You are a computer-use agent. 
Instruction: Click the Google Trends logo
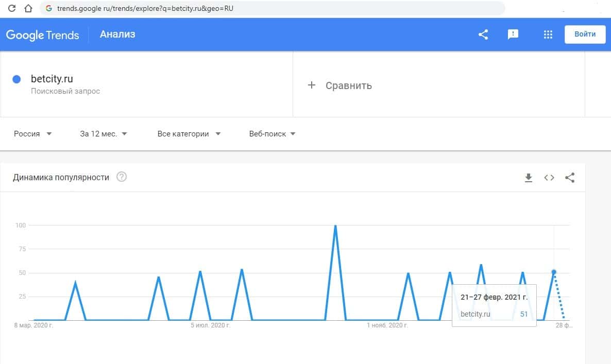click(x=43, y=35)
